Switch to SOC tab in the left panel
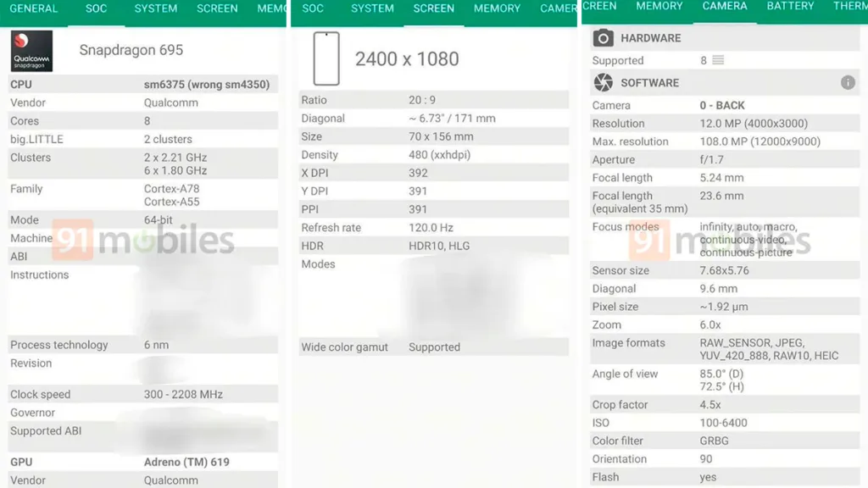The height and width of the screenshot is (488, 868). (x=96, y=8)
